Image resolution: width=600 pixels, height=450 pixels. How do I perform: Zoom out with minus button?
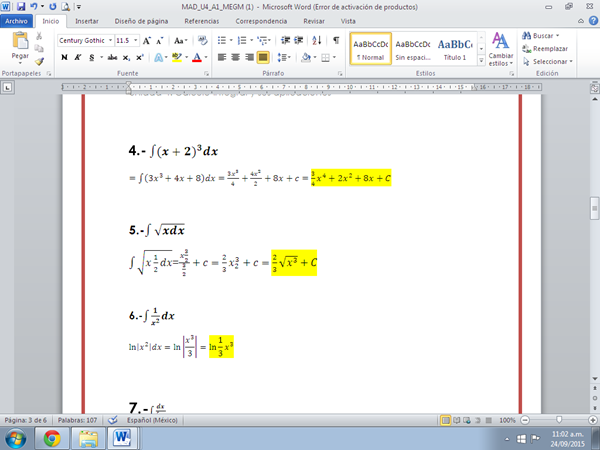click(525, 420)
